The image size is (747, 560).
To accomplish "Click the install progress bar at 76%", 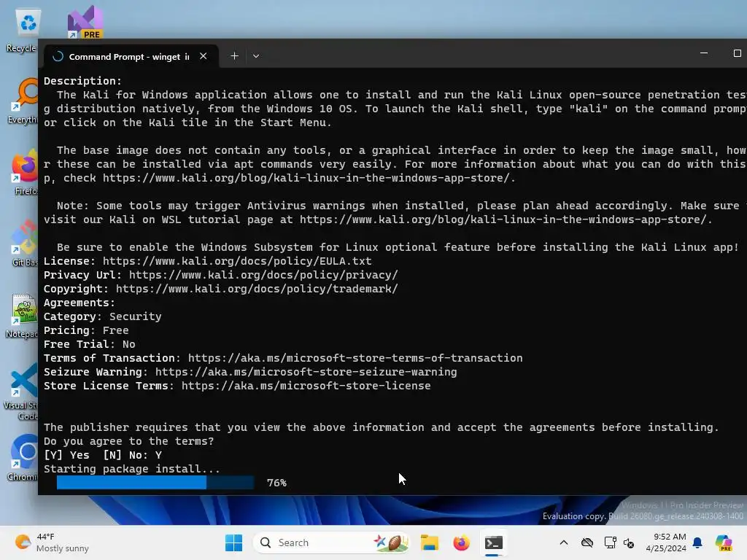I will click(x=155, y=483).
